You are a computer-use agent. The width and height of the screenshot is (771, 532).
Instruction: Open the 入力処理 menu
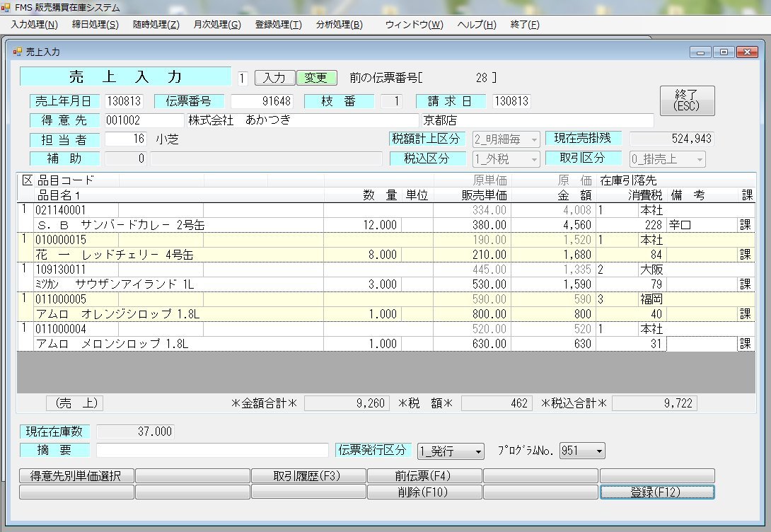click(x=35, y=24)
